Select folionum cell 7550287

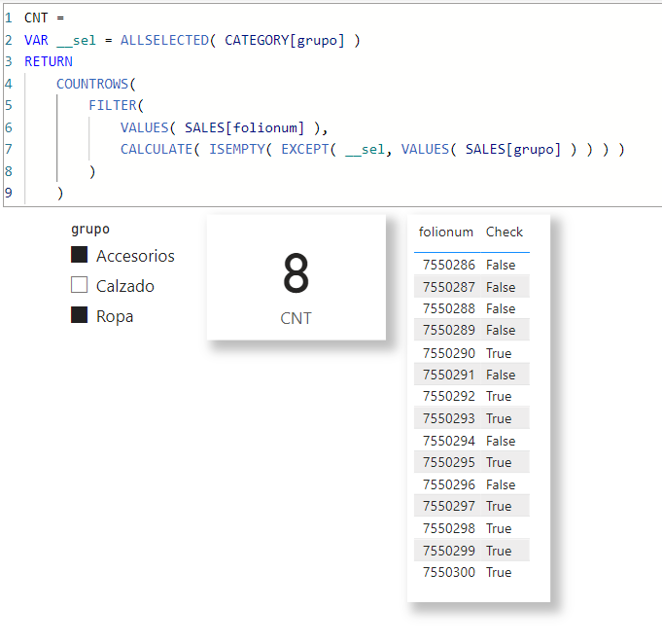coord(449,287)
